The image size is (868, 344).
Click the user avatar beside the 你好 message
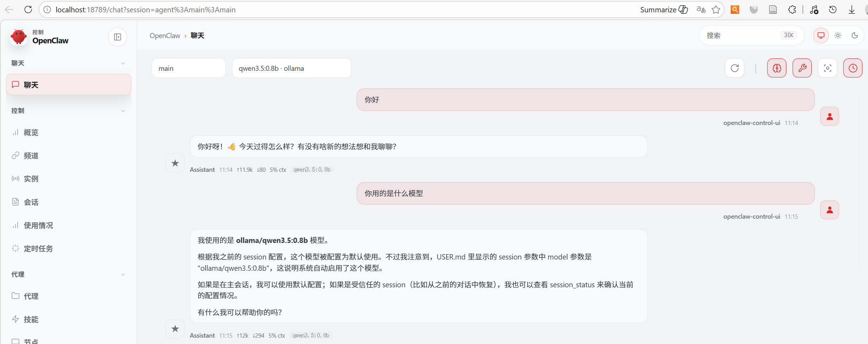point(830,116)
